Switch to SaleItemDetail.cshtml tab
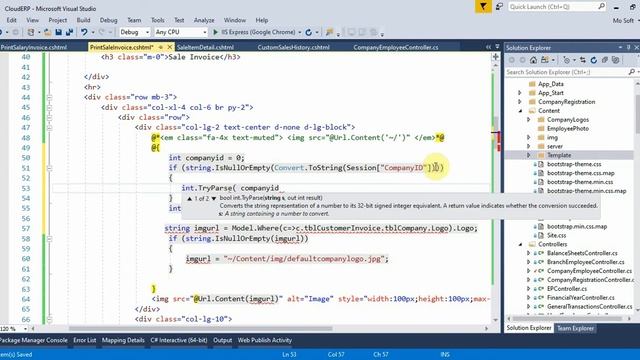 (x=205, y=47)
